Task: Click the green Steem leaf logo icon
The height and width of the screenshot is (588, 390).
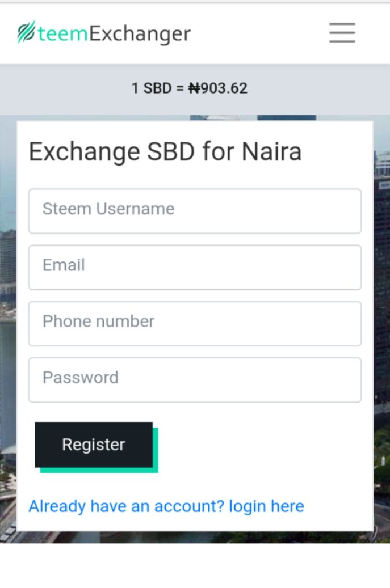Action: click(x=27, y=34)
